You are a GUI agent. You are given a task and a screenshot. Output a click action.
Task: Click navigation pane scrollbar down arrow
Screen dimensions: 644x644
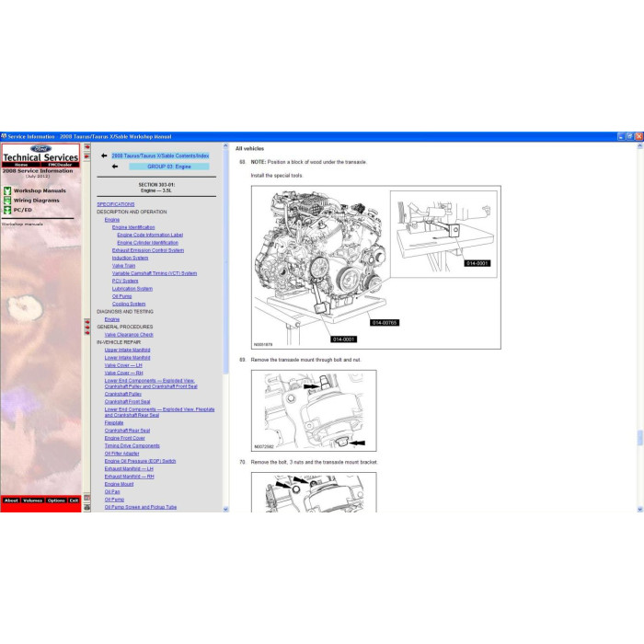(x=225, y=510)
